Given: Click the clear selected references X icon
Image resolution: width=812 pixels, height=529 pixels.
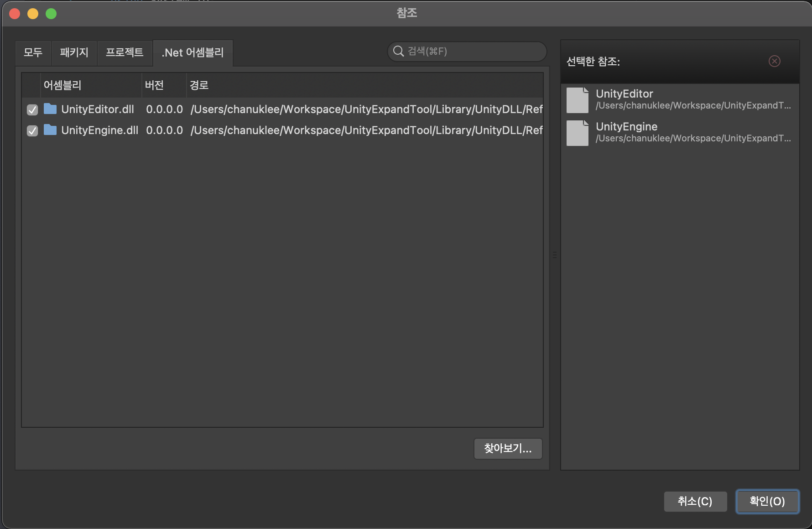Looking at the screenshot, I should tap(775, 61).
